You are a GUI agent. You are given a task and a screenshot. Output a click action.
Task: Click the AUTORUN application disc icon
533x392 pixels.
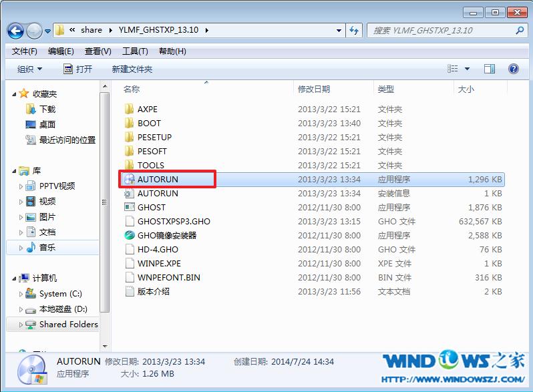[x=130, y=179]
